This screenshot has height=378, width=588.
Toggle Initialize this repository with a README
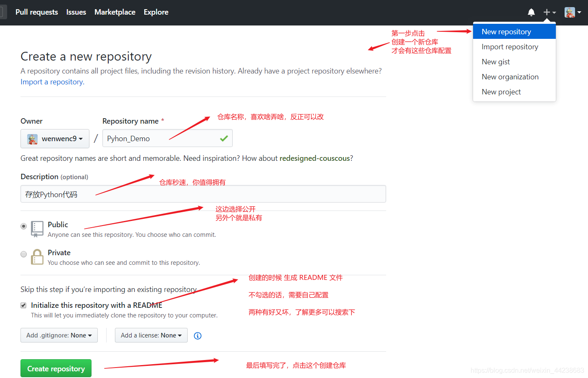click(23, 305)
